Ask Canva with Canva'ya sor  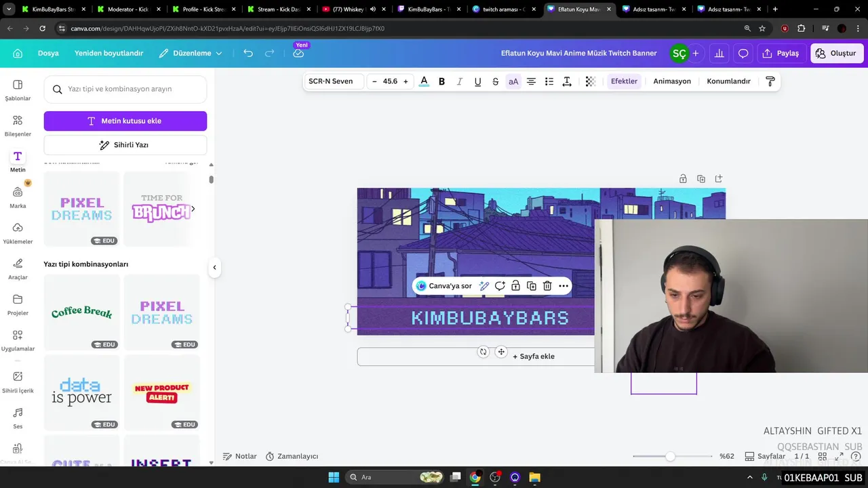point(444,286)
